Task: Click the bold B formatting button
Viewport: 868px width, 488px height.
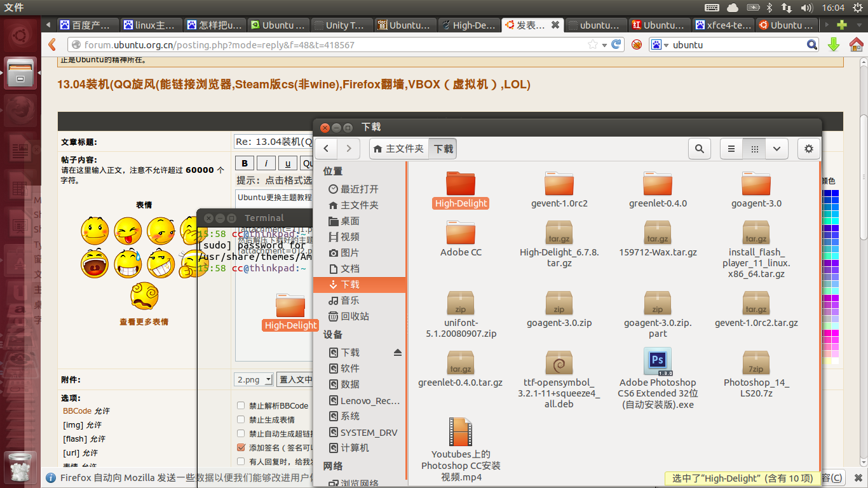Action: (x=245, y=163)
